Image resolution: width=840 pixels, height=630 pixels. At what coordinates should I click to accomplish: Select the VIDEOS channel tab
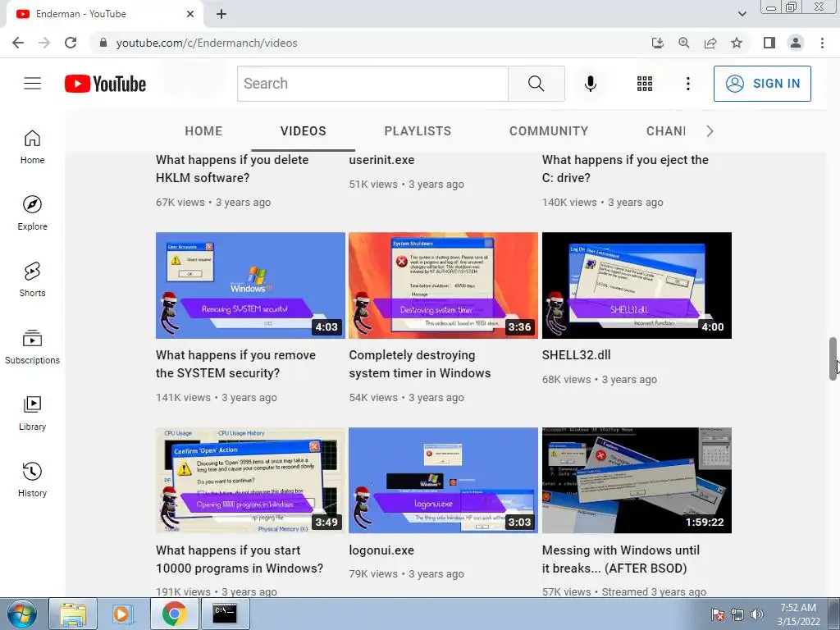(304, 131)
